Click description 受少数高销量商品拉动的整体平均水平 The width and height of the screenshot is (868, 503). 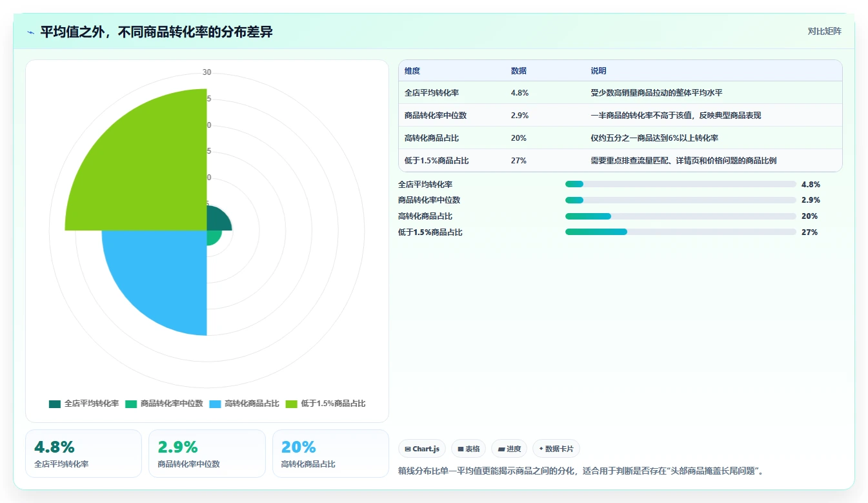[x=656, y=93]
